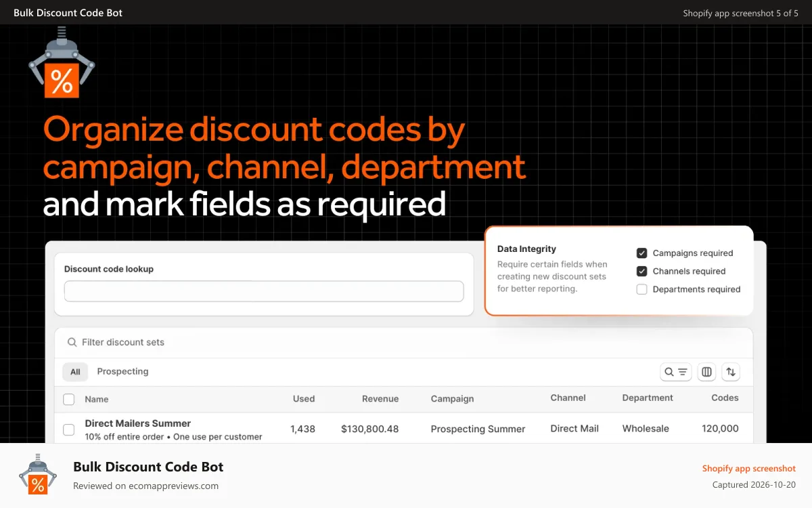Click the Used column header
This screenshot has width=812, height=508.
tap(304, 399)
